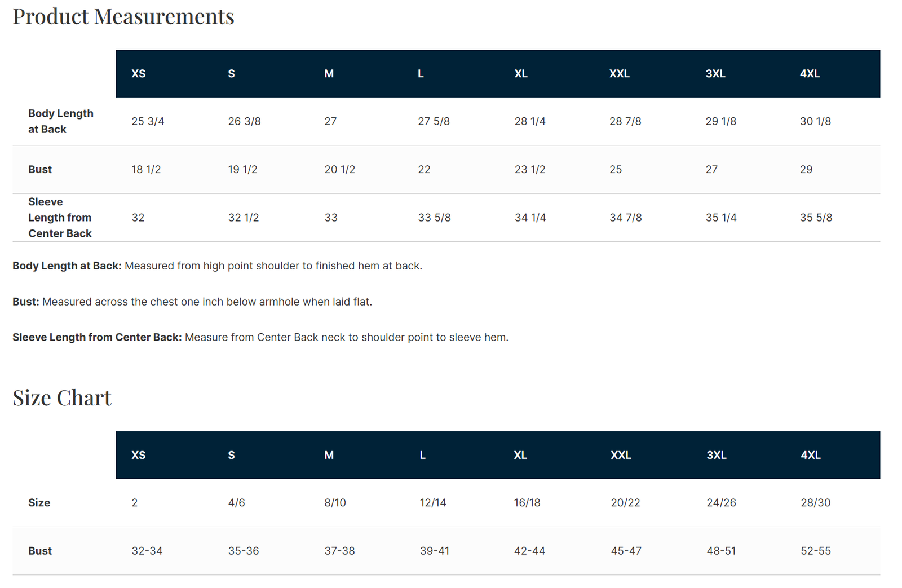Viewport: 902px width, 588px height.
Task: Click the 18 1/2 bust measurement cell
Action: (x=146, y=170)
